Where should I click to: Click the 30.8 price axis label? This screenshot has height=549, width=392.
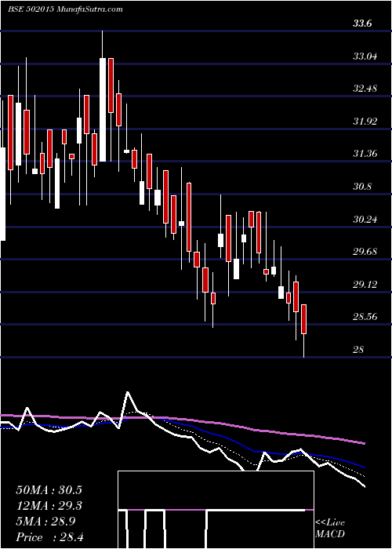362,187
